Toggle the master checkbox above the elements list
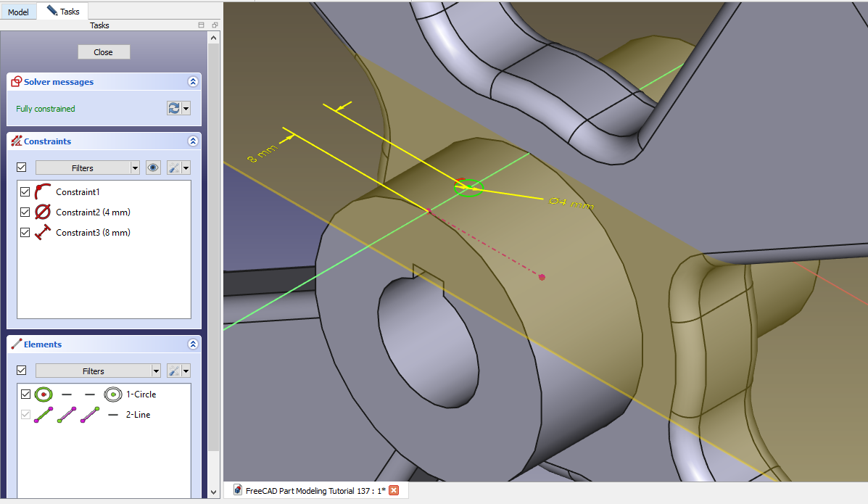Viewport: 868px width, 504px height. tap(22, 371)
